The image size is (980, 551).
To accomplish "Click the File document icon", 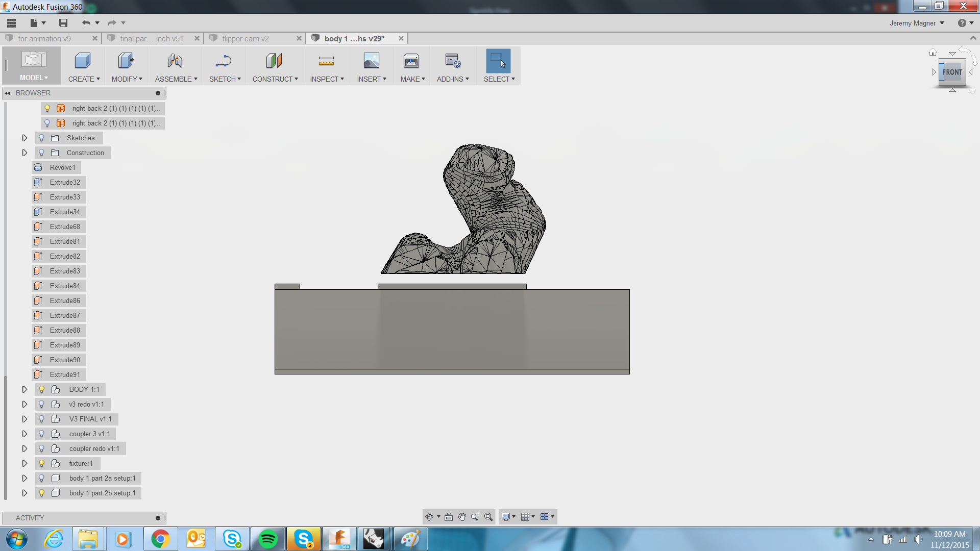I will tap(34, 23).
